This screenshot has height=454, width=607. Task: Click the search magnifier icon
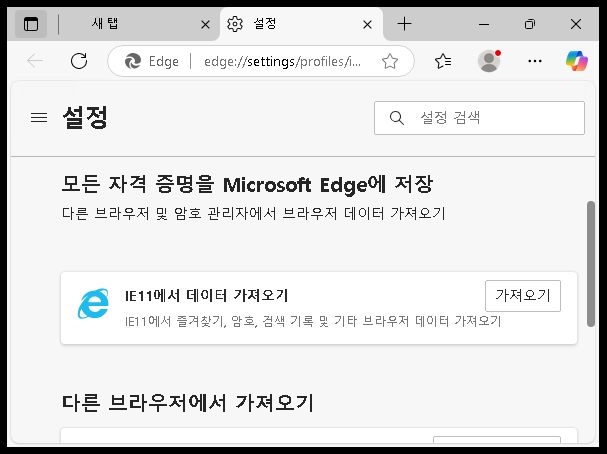pos(397,118)
